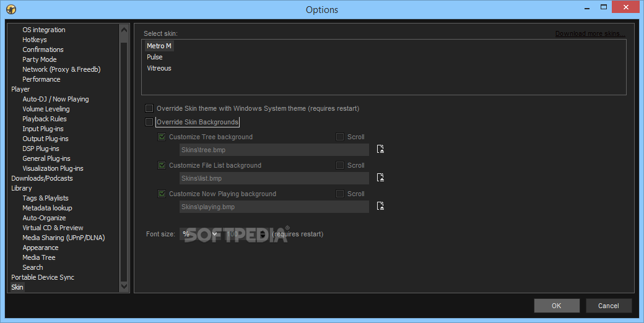Open Playback Rules options
Screen dimensions: 644x323
45,119
